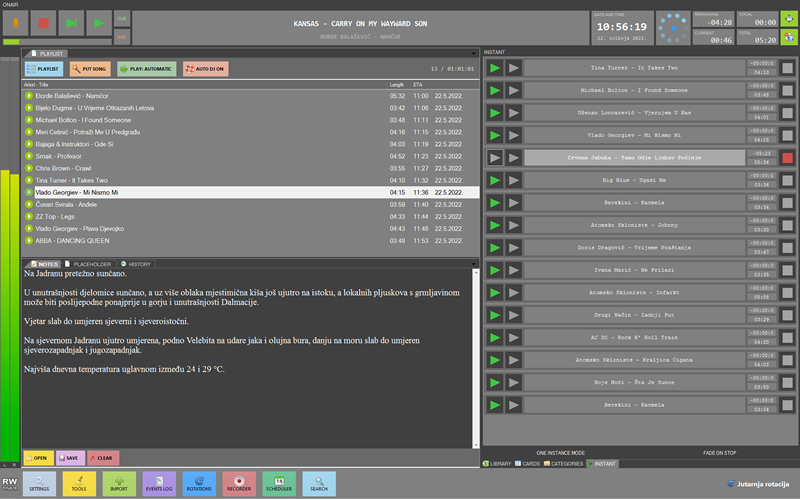Toggle the CUE button
The height and width of the screenshot is (500, 800).
pos(121,18)
